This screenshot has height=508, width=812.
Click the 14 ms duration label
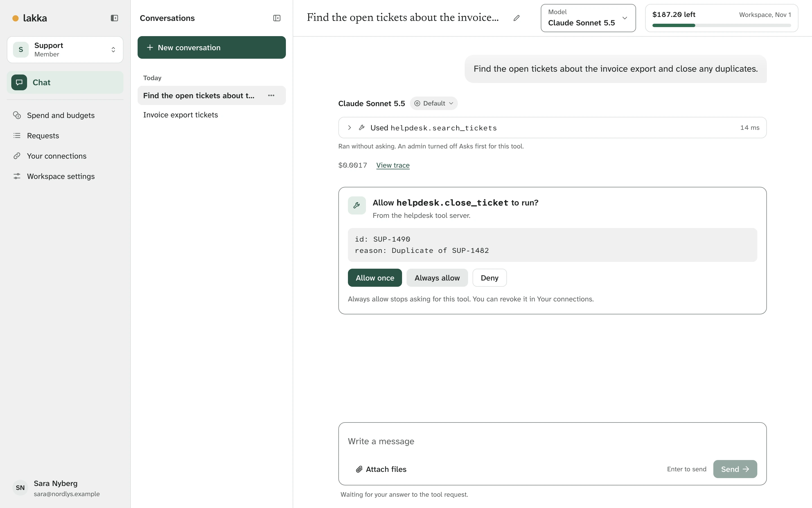750,128
